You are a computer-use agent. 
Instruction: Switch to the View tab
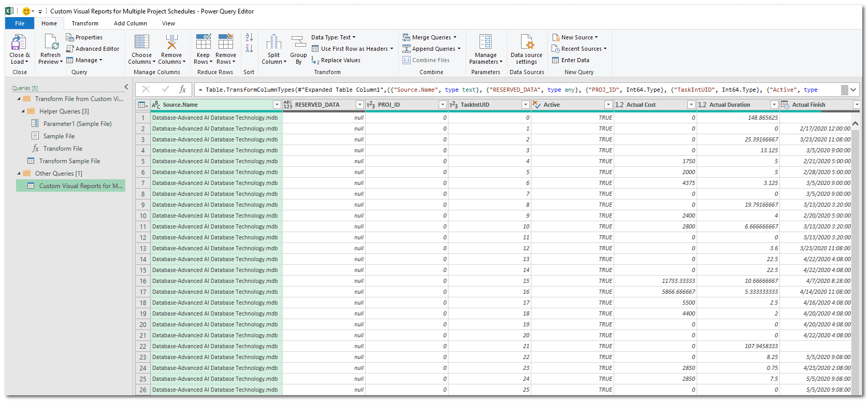pos(168,23)
